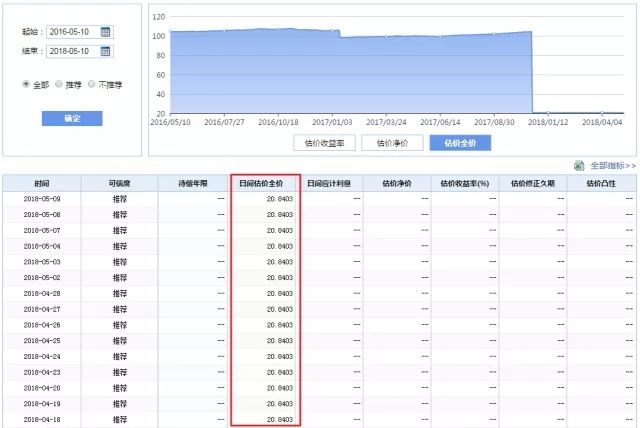Image resolution: width=640 pixels, height=428 pixels.
Task: Select the date cell 2018-05-07
Action: (x=42, y=231)
